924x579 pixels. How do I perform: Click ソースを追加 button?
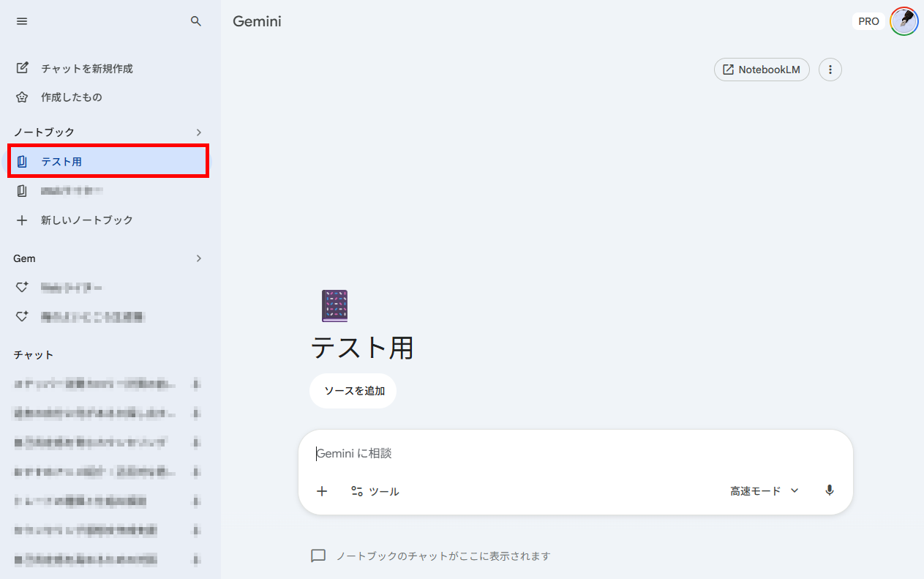point(353,391)
